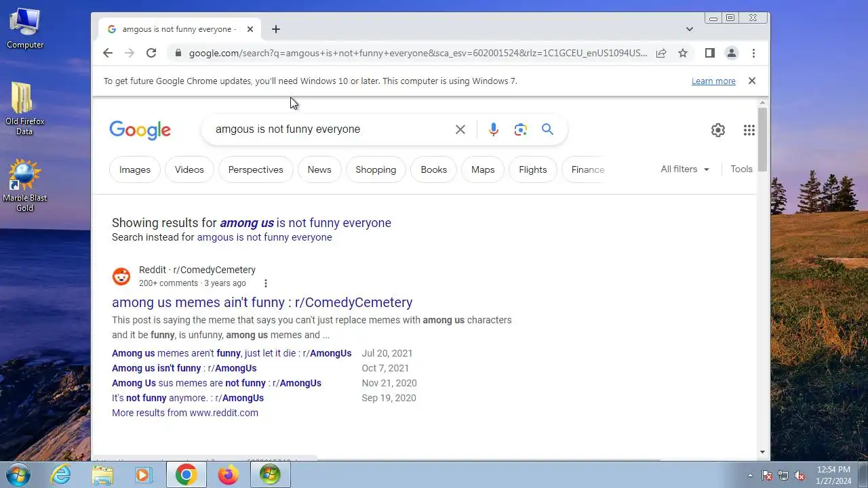Submit search with magnifier icon
This screenshot has width=868, height=488.
(x=548, y=129)
